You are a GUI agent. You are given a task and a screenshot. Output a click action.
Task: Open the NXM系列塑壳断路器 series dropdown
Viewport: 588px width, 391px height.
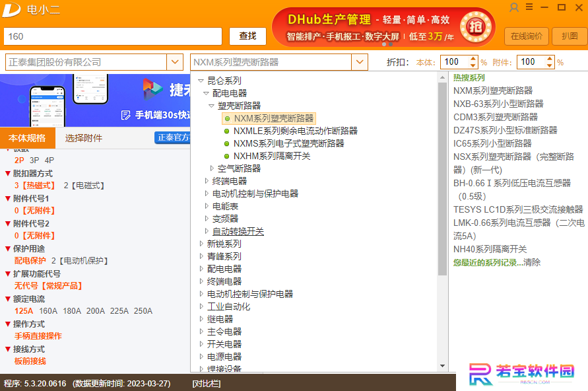click(360, 62)
